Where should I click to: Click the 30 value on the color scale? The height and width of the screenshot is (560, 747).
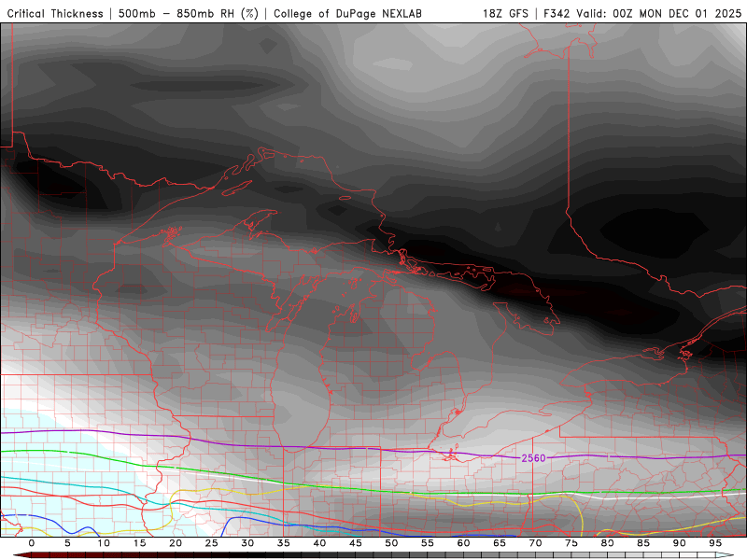(247, 543)
